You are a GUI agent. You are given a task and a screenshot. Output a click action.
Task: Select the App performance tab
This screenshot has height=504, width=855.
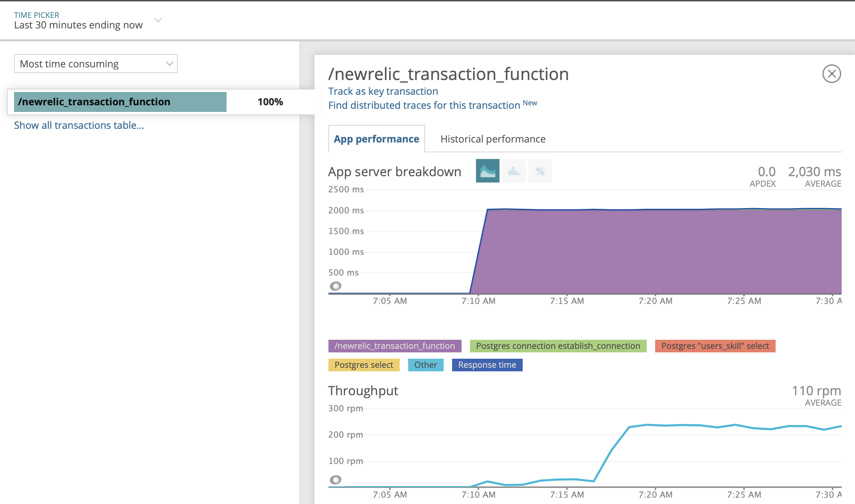click(x=376, y=139)
